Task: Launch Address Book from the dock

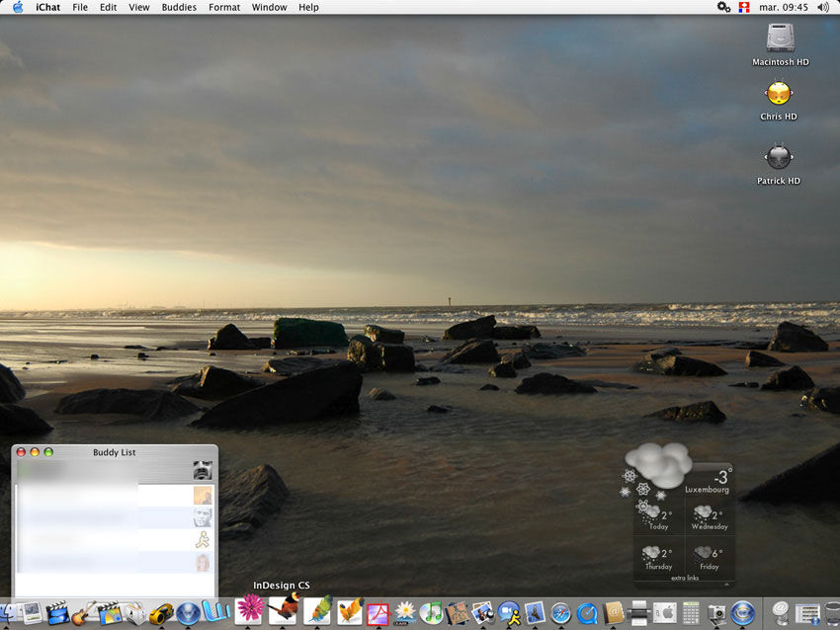Action: point(614,613)
